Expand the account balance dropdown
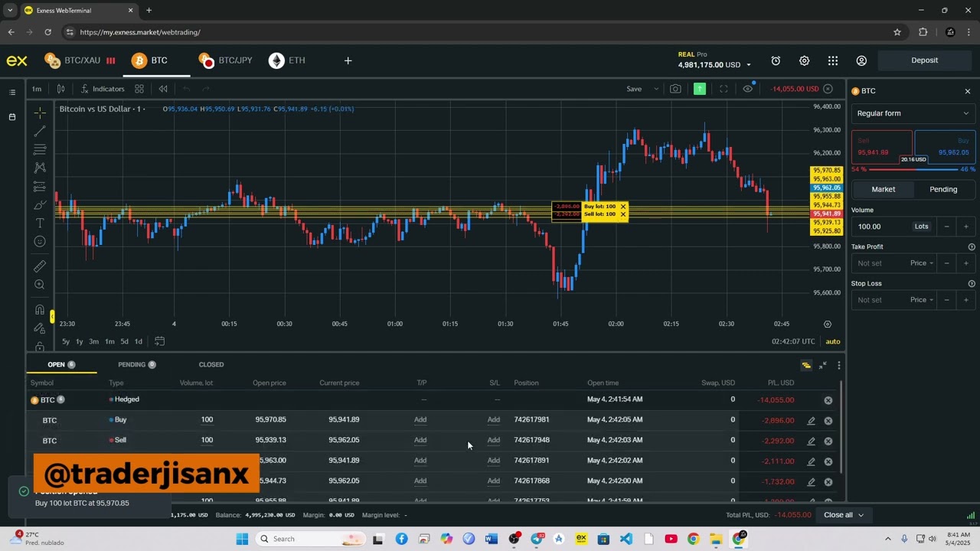The height and width of the screenshot is (551, 980). (749, 65)
